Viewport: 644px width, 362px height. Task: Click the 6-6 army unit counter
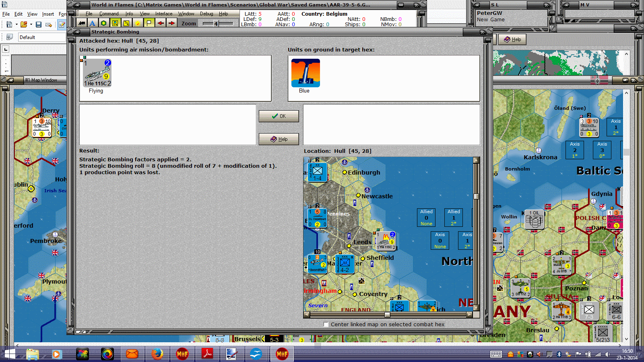[616, 311]
